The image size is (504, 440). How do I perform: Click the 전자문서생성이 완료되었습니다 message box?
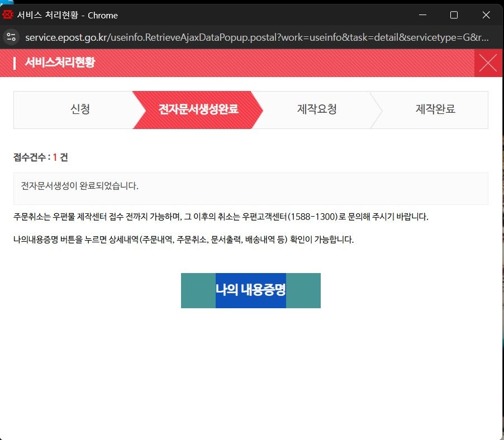click(x=250, y=188)
